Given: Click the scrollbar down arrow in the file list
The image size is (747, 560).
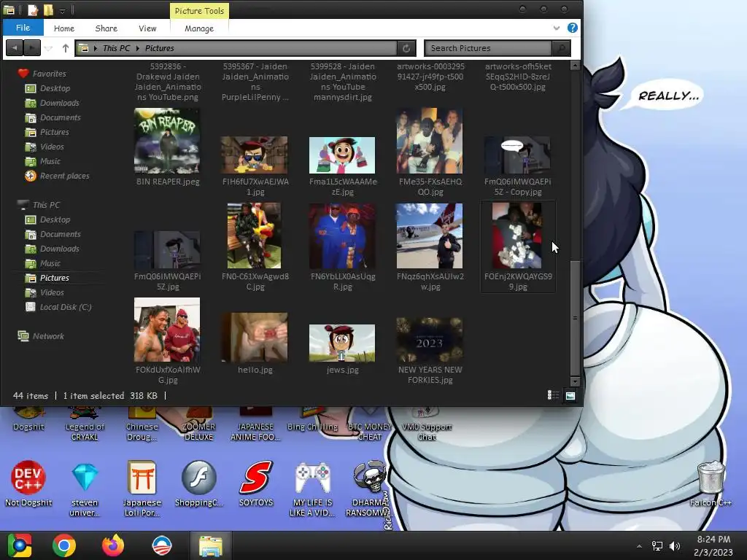Looking at the screenshot, I should (575, 381).
